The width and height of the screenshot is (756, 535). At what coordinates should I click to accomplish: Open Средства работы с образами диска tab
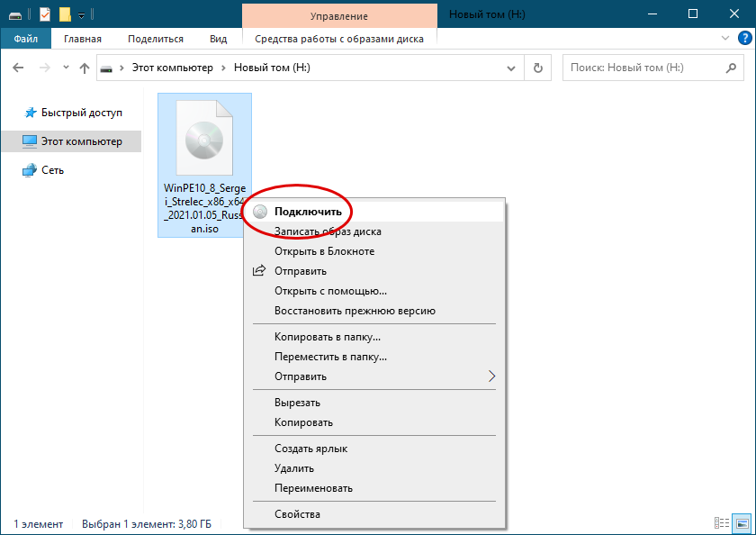pos(339,39)
